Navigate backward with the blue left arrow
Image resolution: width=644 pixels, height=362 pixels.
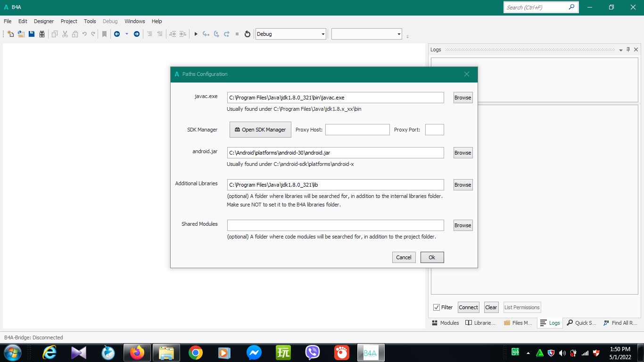tap(117, 34)
